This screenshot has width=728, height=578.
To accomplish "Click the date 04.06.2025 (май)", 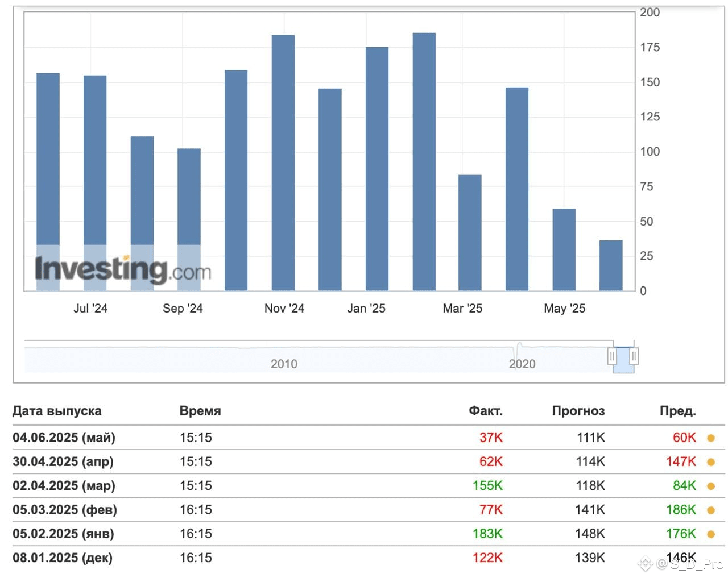I will tap(64, 438).
